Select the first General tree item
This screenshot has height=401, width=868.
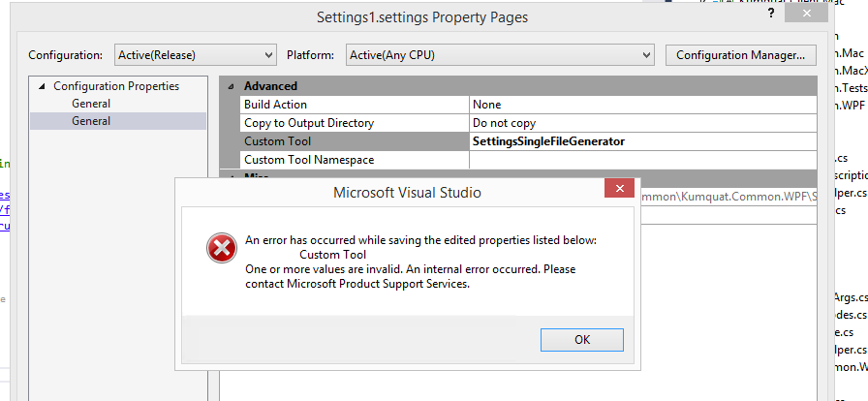[91, 104]
